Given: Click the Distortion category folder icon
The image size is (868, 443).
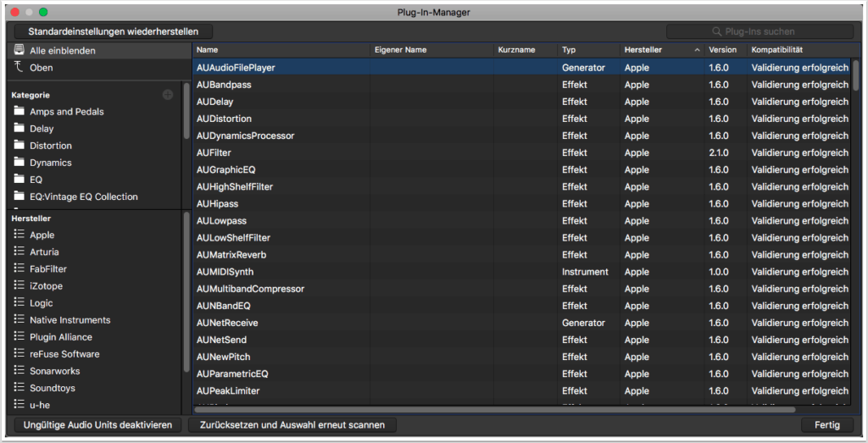Looking at the screenshot, I should pos(20,146).
